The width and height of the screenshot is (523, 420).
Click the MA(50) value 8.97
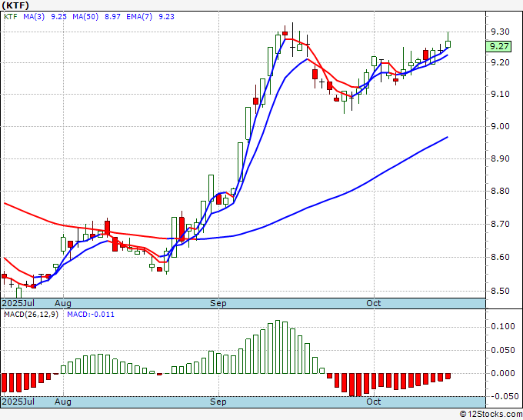tap(112, 17)
